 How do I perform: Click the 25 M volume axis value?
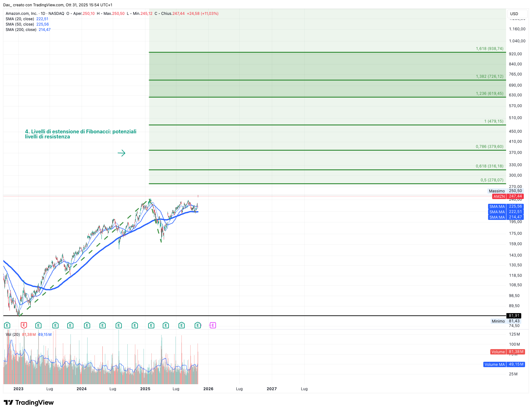click(513, 374)
